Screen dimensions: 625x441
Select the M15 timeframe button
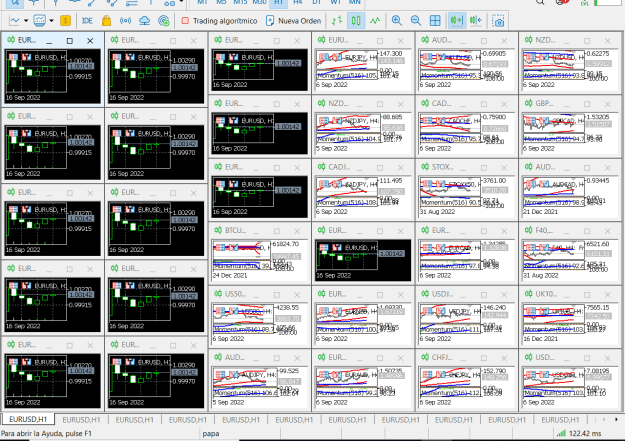click(240, 2)
